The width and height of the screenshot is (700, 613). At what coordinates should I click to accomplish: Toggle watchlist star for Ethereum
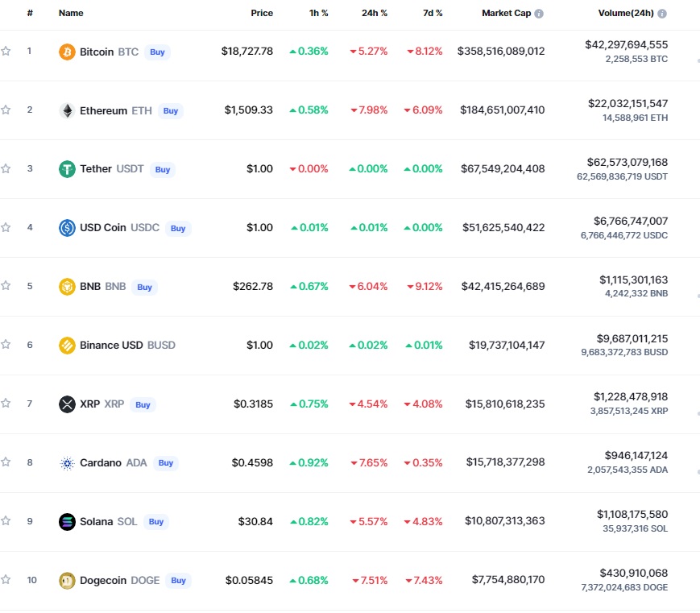pos(6,110)
